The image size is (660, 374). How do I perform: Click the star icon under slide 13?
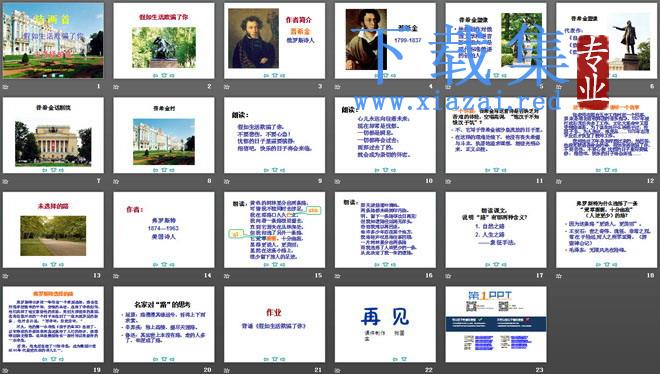tap(5, 276)
